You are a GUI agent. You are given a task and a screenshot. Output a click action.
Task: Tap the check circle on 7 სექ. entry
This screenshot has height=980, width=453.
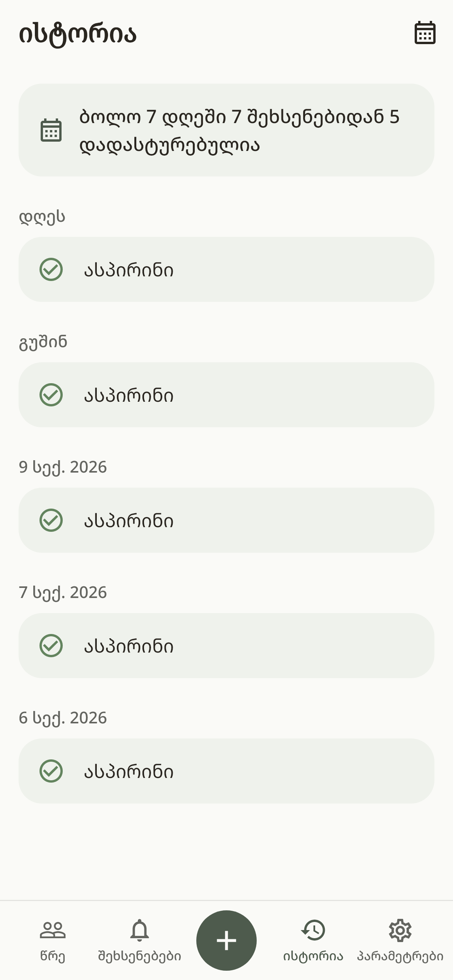[x=51, y=646]
